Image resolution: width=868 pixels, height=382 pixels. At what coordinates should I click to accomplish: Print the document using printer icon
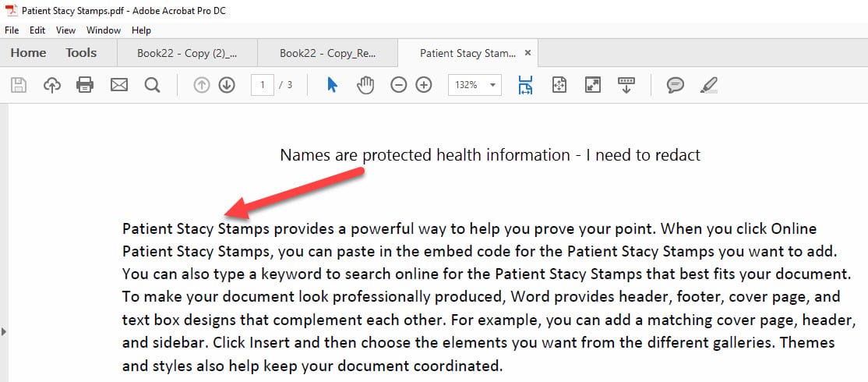[x=85, y=85]
